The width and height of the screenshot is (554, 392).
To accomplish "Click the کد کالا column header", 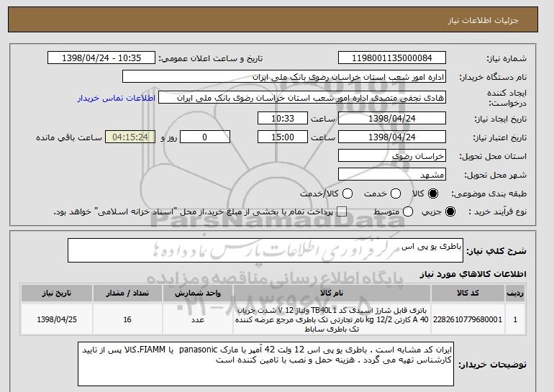I will pyautogui.click(x=468, y=293).
